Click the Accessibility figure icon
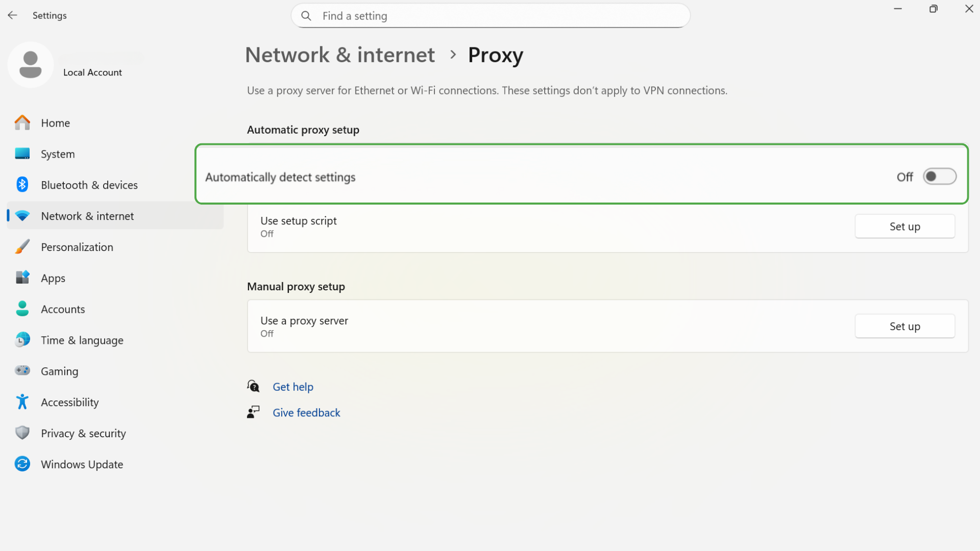980x551 pixels. pyautogui.click(x=22, y=402)
